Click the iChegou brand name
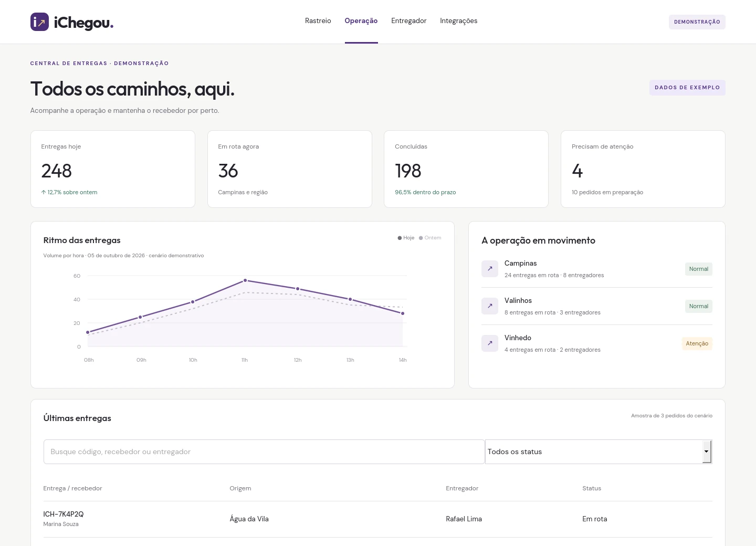The width and height of the screenshot is (756, 546). coord(83,23)
